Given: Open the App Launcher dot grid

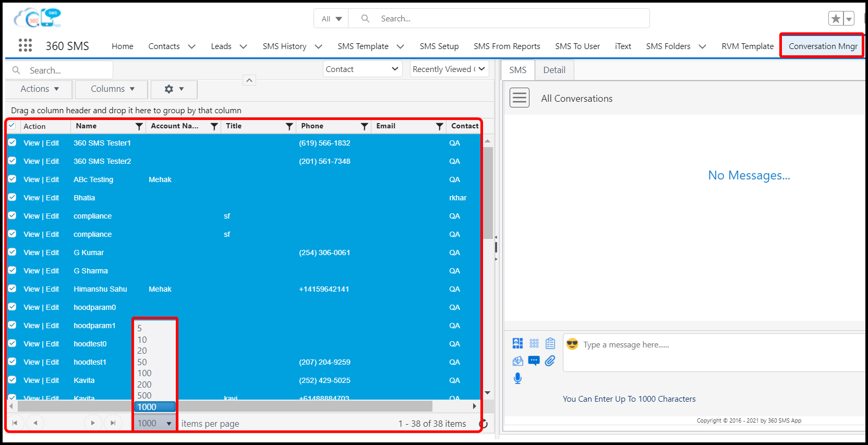Looking at the screenshot, I should pos(25,45).
